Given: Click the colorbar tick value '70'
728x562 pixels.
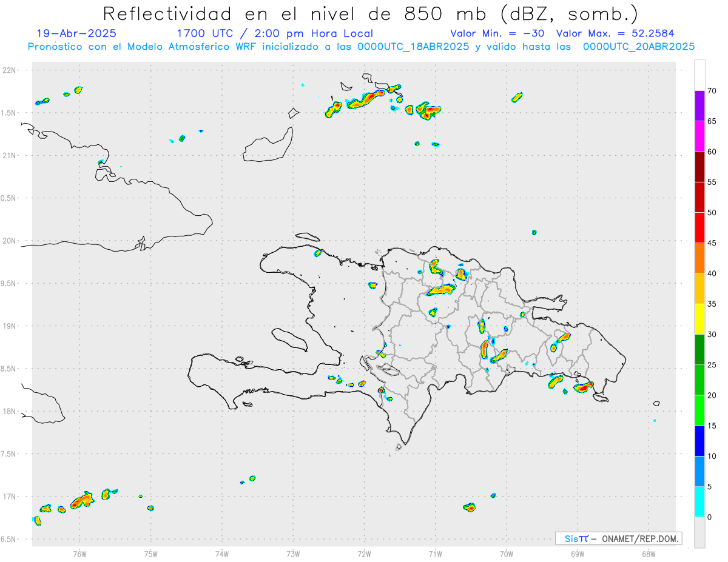Looking at the screenshot, I should pos(712,91).
